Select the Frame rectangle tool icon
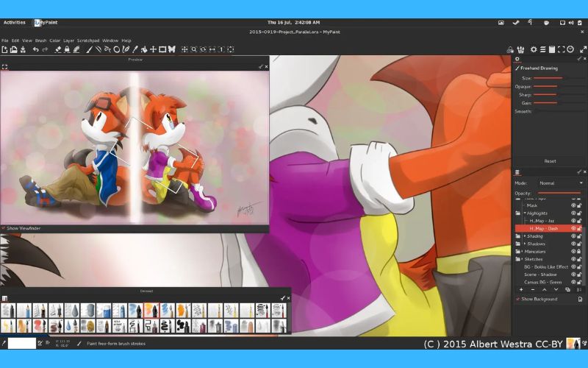The height and width of the screenshot is (368, 588). click(162, 49)
